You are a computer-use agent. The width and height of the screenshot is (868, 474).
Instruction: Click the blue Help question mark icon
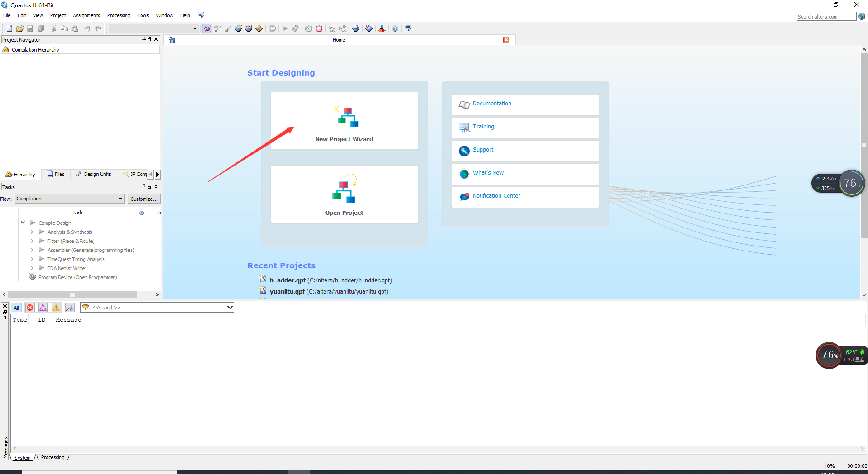pos(395,28)
